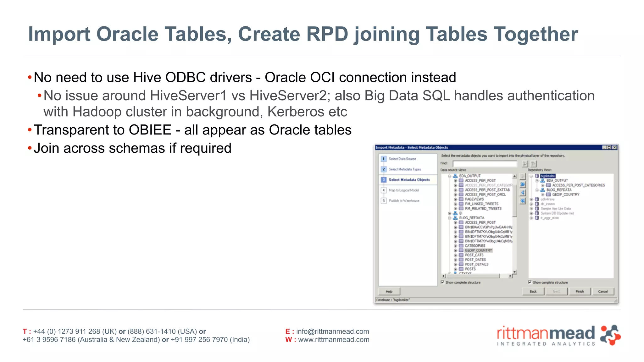Click the Remove all double left-arrow button
Screen dimensions: 644x362
point(523,200)
